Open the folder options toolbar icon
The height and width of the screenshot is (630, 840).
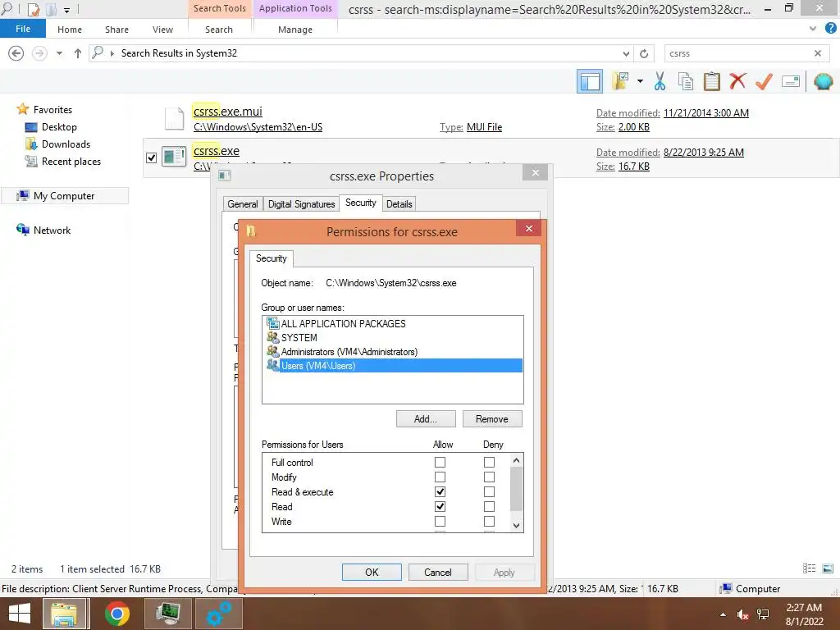coord(621,82)
